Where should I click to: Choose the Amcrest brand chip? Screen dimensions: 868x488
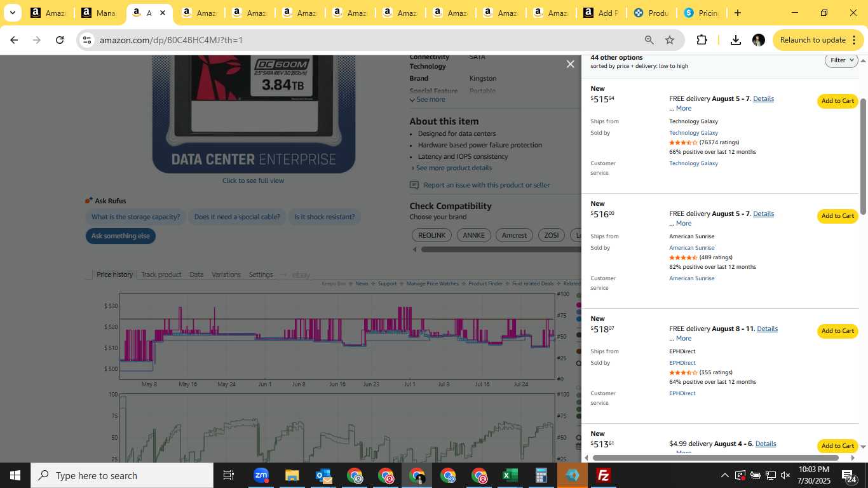coord(514,235)
